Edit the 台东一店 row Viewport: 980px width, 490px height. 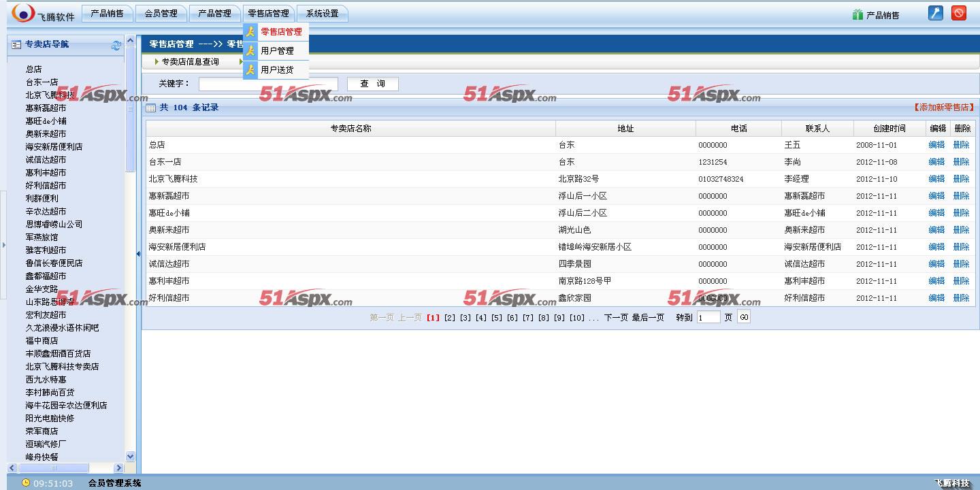click(936, 162)
